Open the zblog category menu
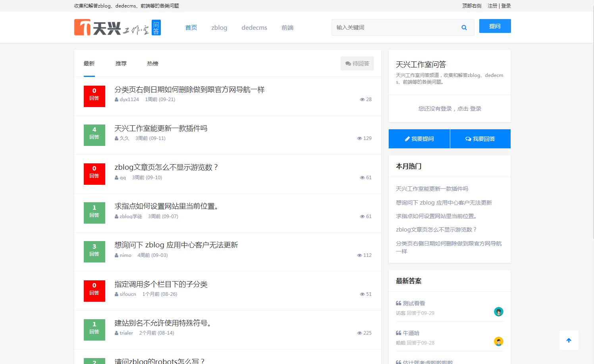The image size is (594, 364). coord(219,27)
